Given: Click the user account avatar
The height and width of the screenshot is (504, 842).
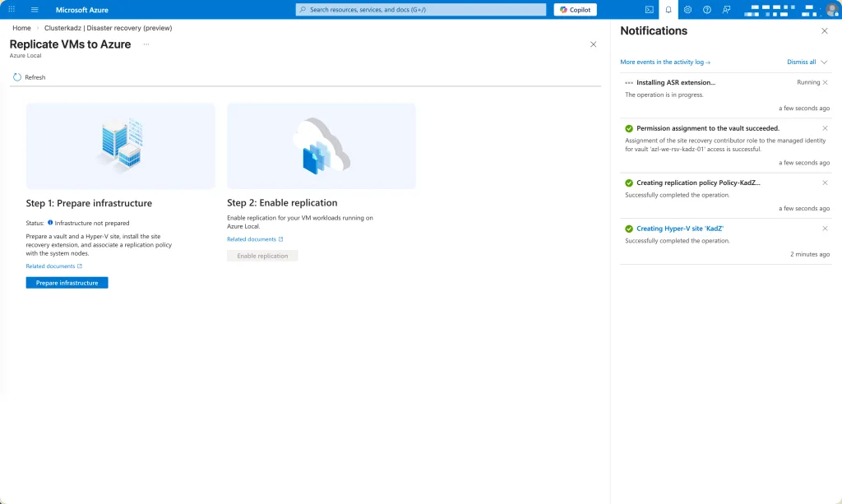Looking at the screenshot, I should [831, 10].
